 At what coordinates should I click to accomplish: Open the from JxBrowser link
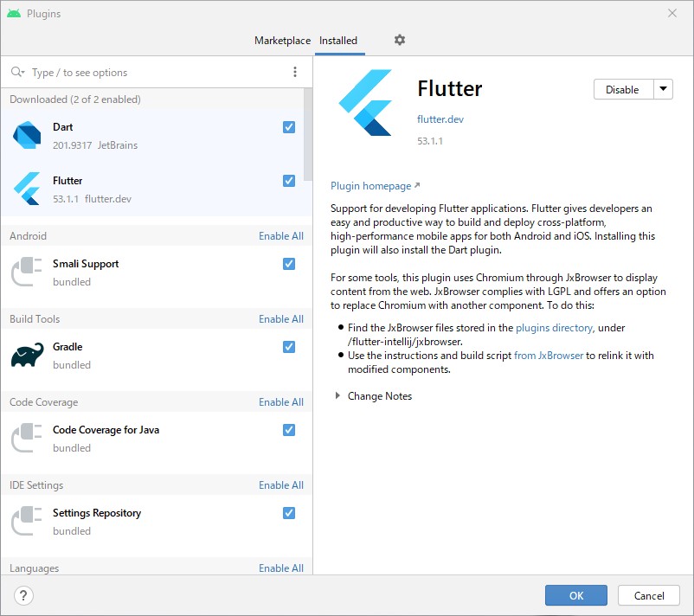click(x=549, y=356)
